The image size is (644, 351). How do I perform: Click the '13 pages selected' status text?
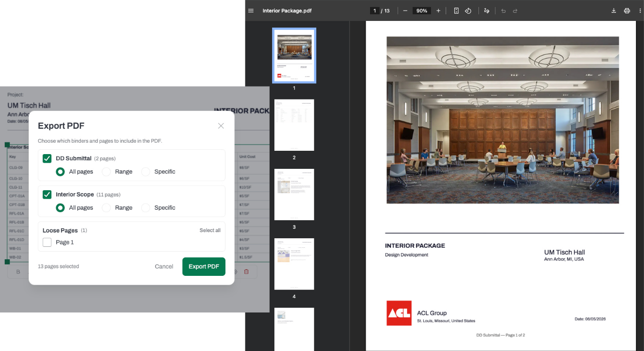tap(59, 266)
